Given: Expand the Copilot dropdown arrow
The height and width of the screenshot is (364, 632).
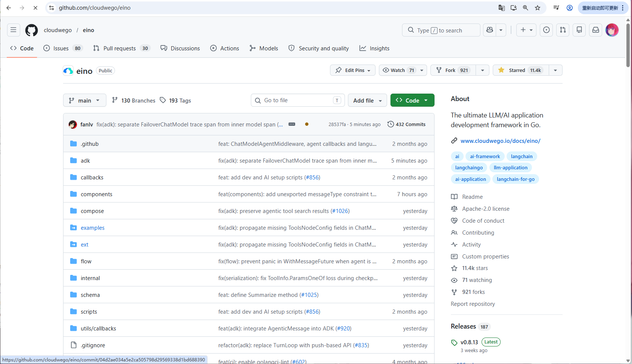Looking at the screenshot, I should pyautogui.click(x=501, y=30).
